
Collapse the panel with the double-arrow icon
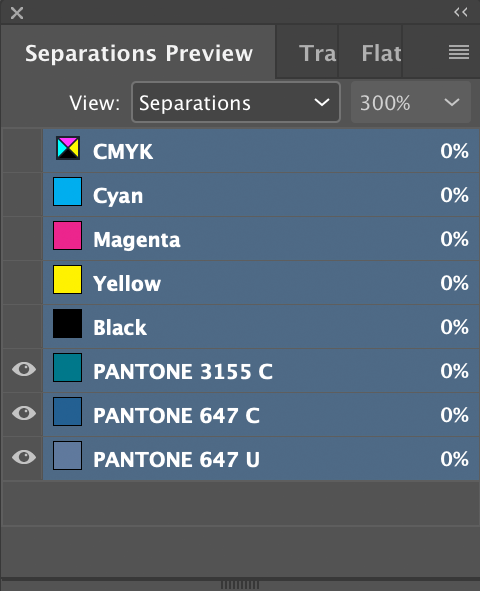tap(461, 12)
